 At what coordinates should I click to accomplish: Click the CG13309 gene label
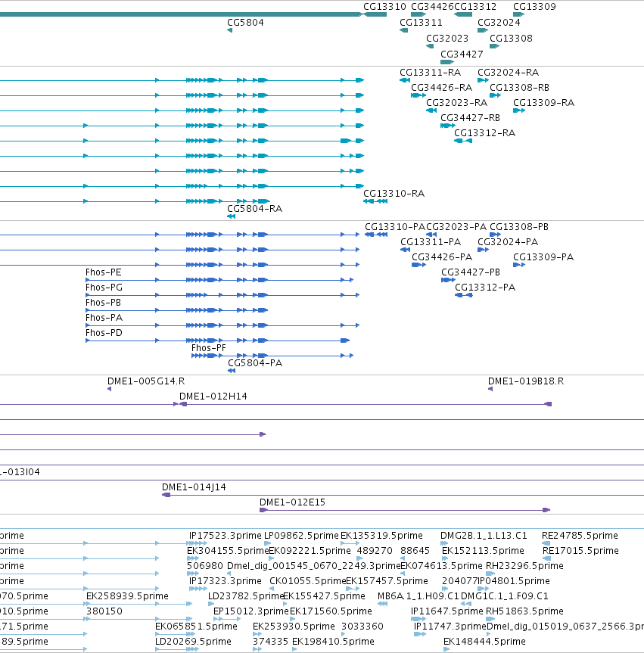(x=534, y=7)
